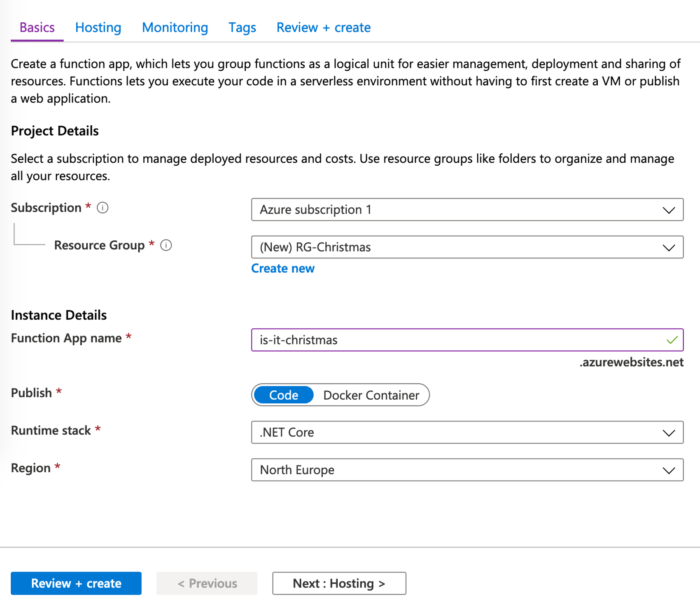Image resolution: width=700 pixels, height=607 pixels.
Task: Expand the Resource Group RG-Christmas dropdown
Action: tap(467, 247)
